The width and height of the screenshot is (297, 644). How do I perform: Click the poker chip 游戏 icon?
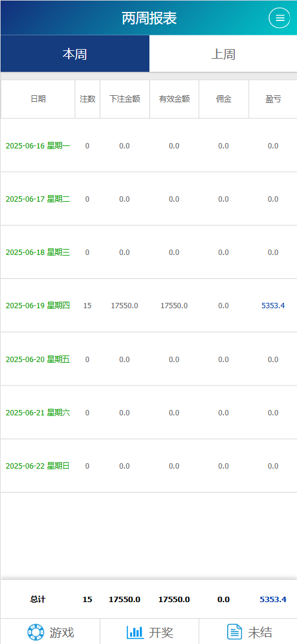[x=36, y=632]
